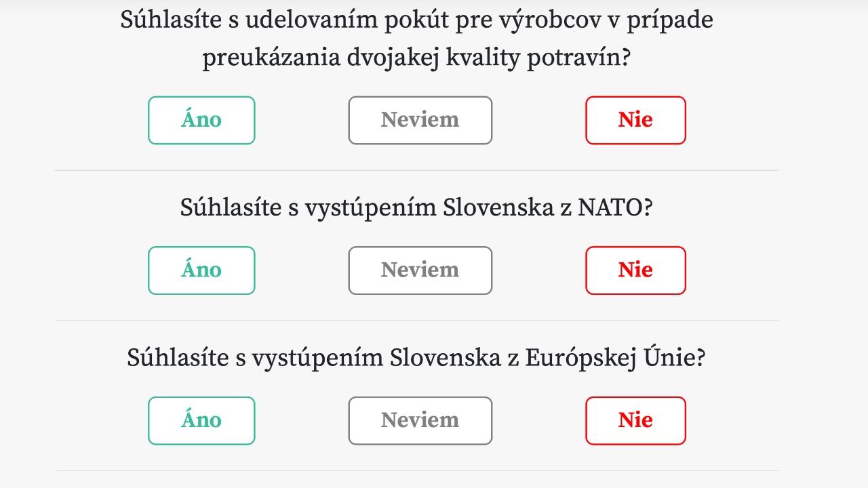Answer Nie to Slovakia leaving NATO
This screenshot has width=868, height=488.
tap(635, 270)
